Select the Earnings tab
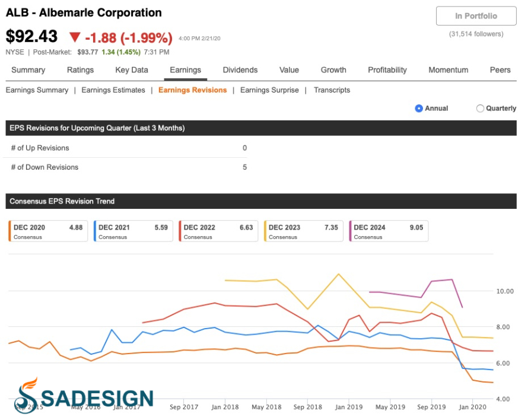The image size is (528, 420). 186,70
